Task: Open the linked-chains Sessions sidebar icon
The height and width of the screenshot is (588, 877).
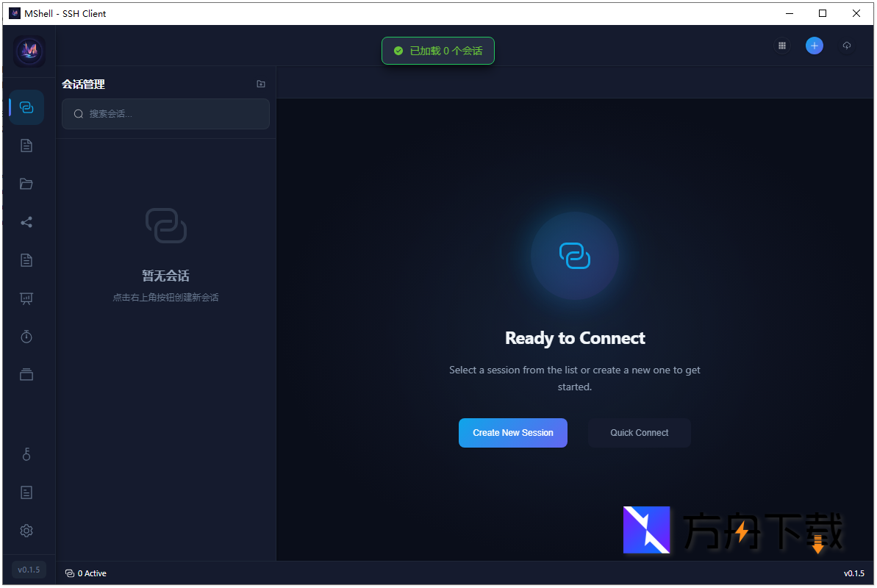Action: [26, 107]
